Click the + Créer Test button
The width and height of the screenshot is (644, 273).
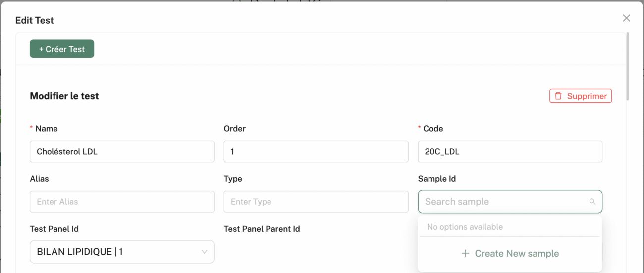coord(62,49)
